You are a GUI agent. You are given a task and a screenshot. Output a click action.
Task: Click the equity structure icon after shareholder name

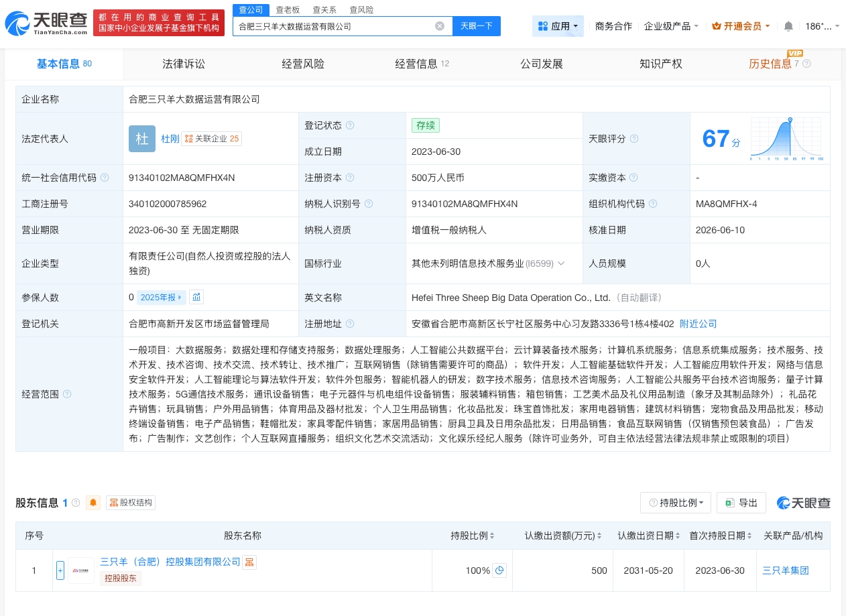pyautogui.click(x=249, y=562)
